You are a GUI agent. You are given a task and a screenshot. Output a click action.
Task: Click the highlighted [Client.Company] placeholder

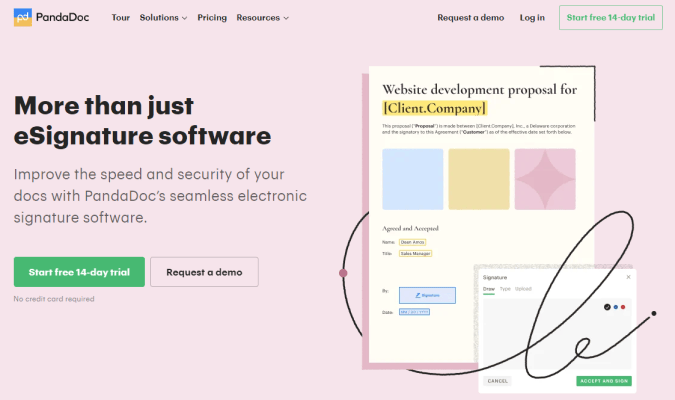(434, 108)
